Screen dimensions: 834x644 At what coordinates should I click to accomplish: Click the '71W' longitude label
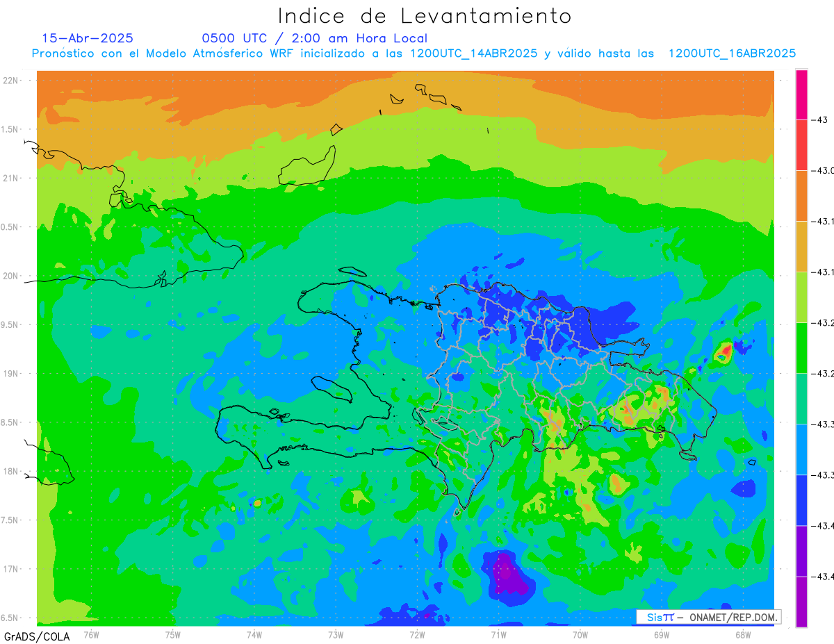[x=498, y=634]
